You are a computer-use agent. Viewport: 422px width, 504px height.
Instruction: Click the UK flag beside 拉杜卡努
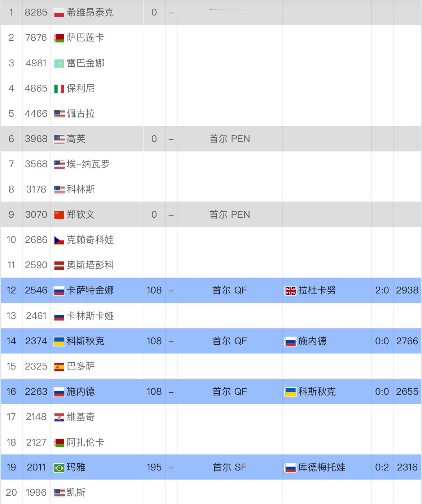click(x=290, y=291)
